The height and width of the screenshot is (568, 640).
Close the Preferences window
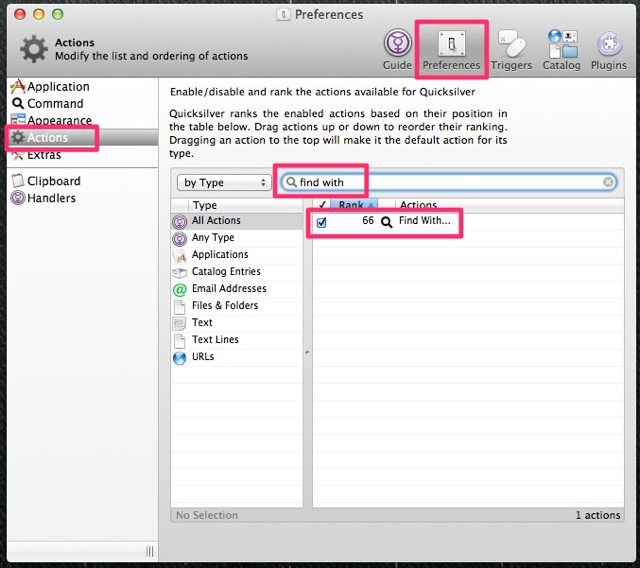tap(20, 14)
